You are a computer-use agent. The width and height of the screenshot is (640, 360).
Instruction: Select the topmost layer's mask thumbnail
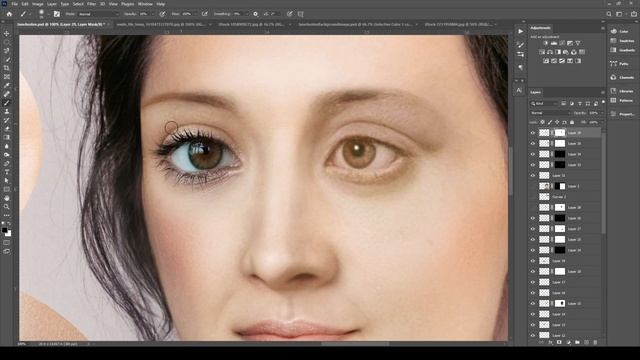coord(560,133)
